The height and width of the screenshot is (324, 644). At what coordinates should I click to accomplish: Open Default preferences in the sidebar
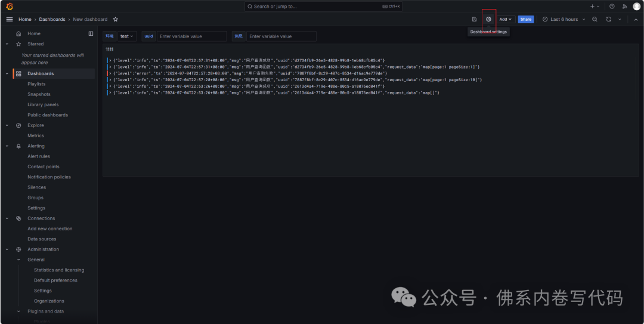[55, 280]
